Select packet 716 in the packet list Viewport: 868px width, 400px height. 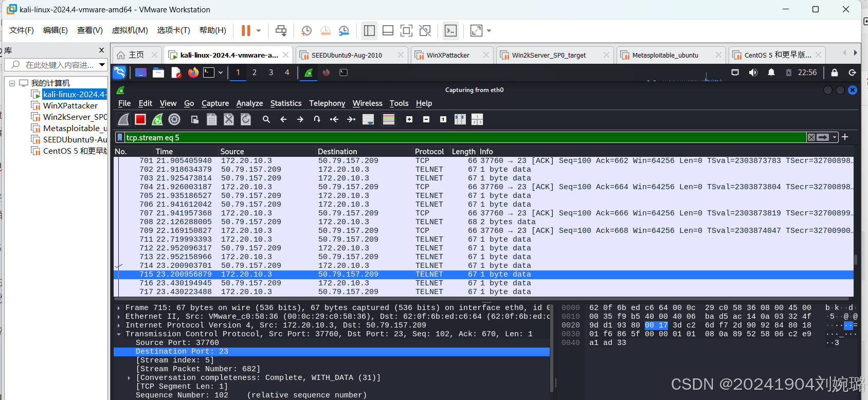(483, 283)
